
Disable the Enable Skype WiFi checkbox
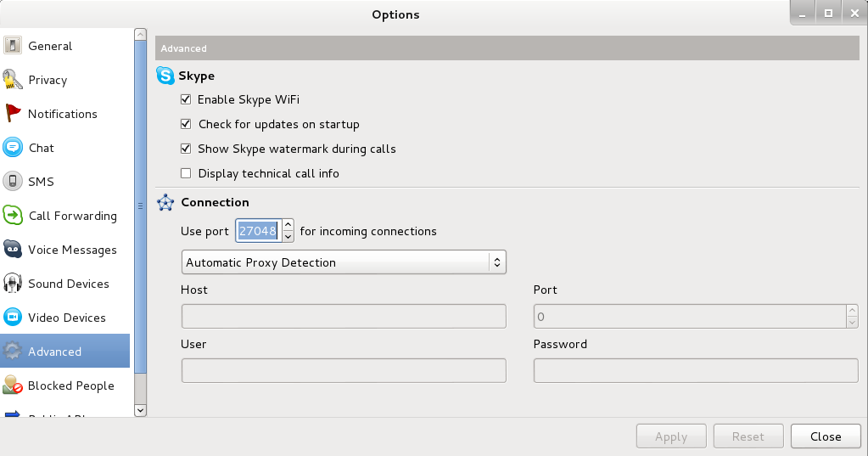[x=186, y=99]
